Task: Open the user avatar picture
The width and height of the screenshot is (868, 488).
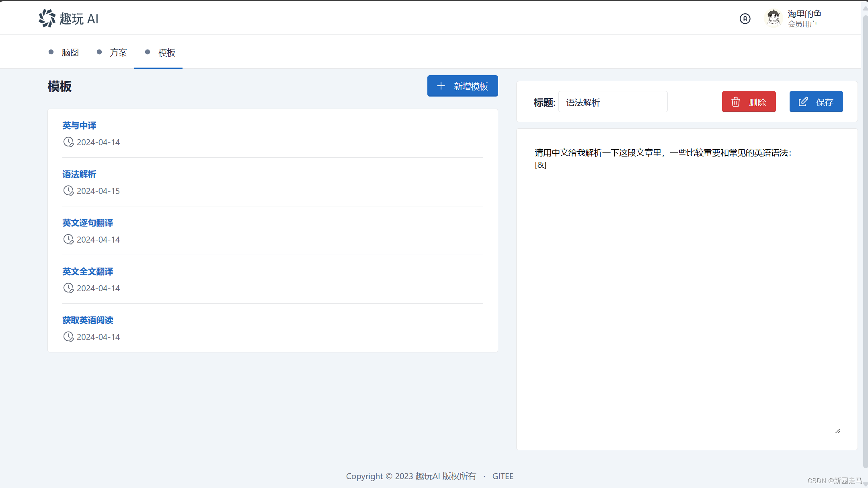Action: (x=773, y=18)
